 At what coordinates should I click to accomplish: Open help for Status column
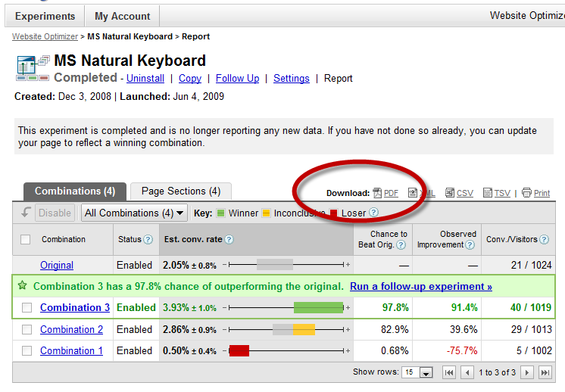point(148,239)
